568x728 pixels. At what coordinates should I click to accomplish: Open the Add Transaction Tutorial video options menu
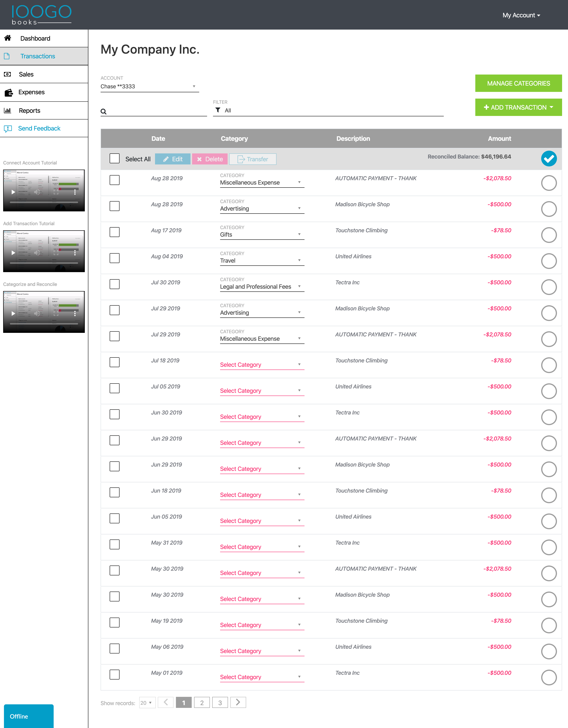point(75,253)
